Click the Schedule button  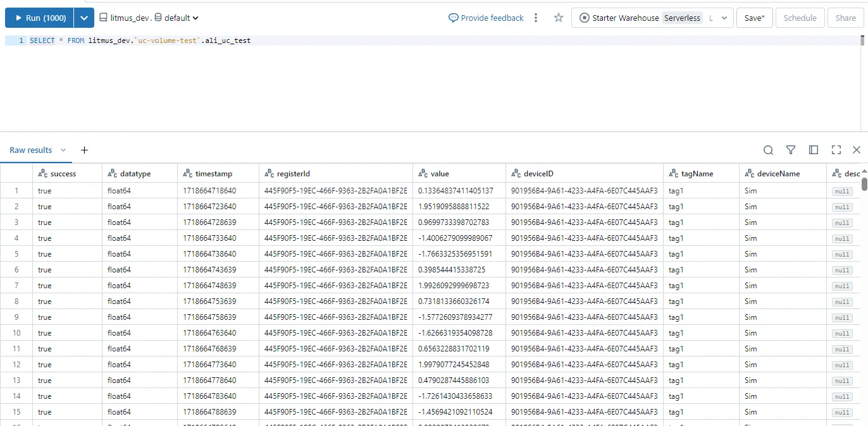pyautogui.click(x=800, y=18)
